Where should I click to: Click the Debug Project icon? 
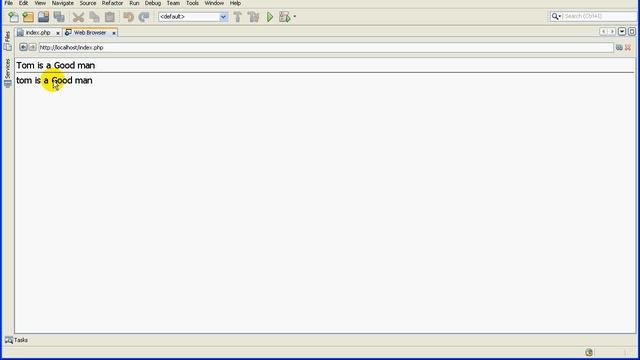284,17
